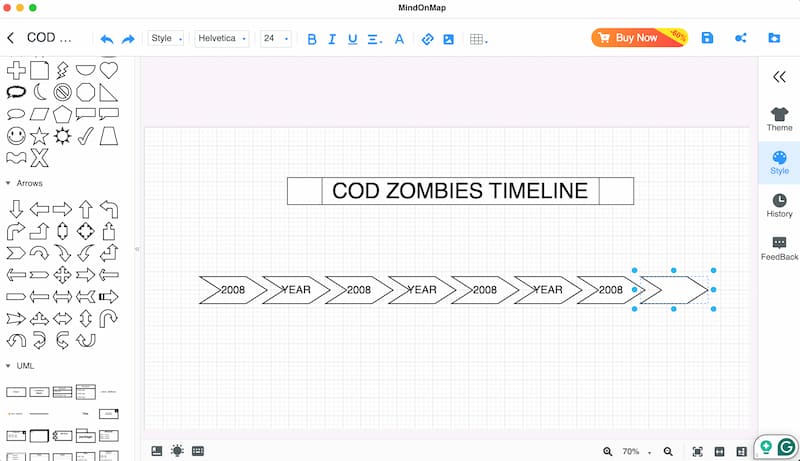
Task: Open the Style dropdown in toolbar
Action: (x=166, y=38)
